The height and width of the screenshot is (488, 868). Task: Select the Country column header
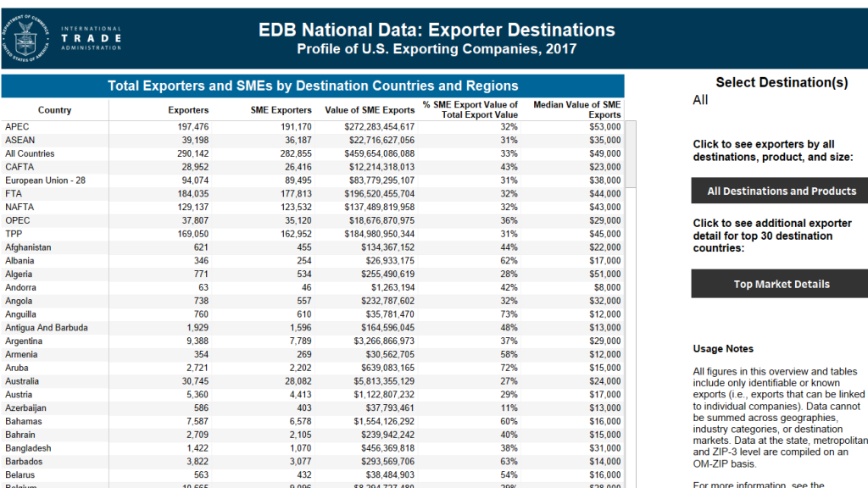tap(55, 110)
